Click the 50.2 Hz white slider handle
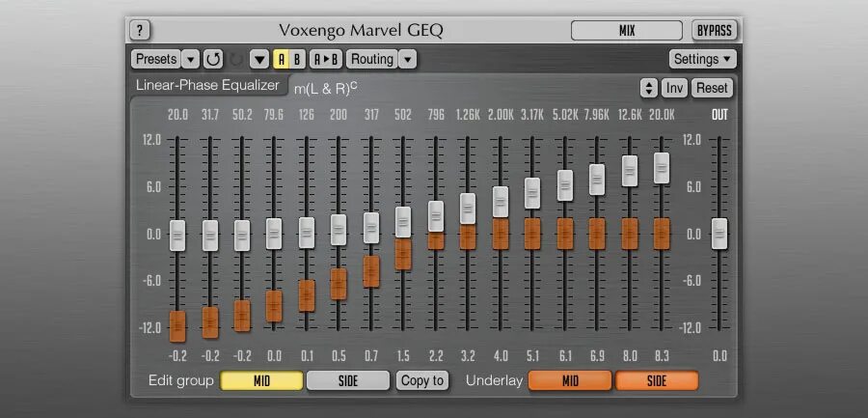The height and width of the screenshot is (418, 868). tap(242, 236)
